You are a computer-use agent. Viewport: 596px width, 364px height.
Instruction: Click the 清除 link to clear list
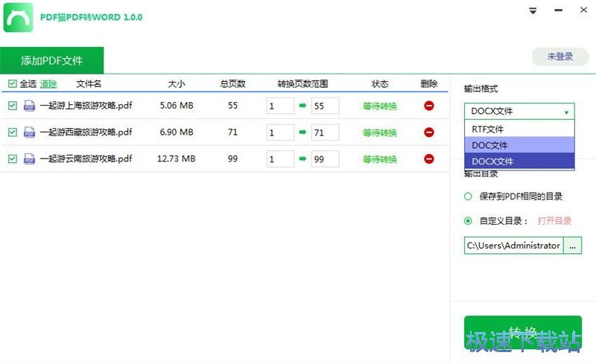point(48,84)
